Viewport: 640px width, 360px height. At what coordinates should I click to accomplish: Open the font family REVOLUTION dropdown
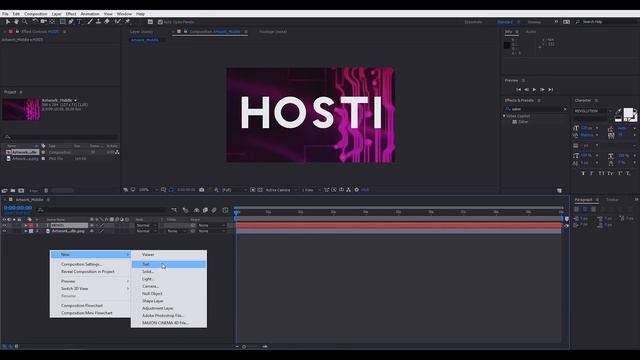593,111
